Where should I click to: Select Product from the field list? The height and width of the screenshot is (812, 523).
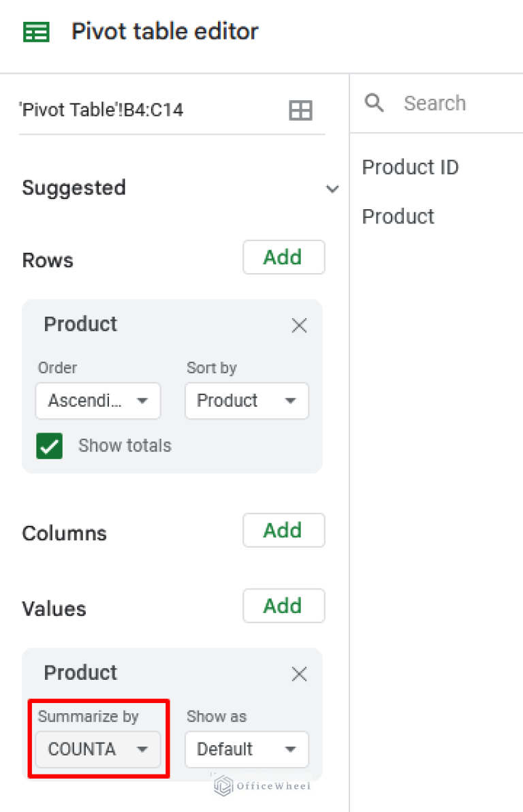(x=398, y=217)
